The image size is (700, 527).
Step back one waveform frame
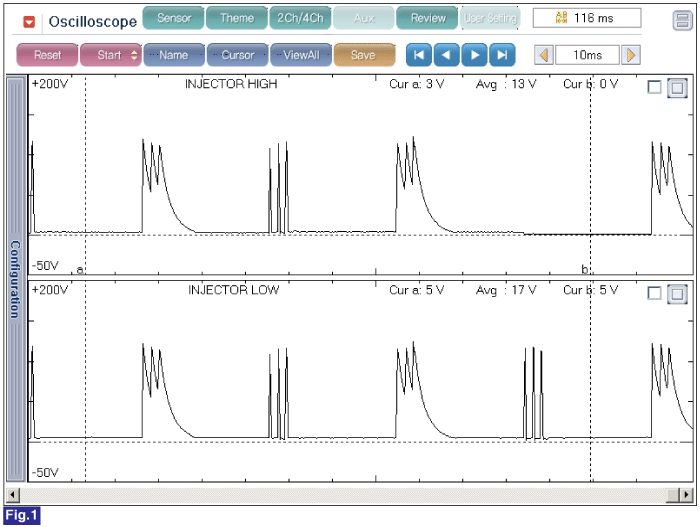coord(446,55)
